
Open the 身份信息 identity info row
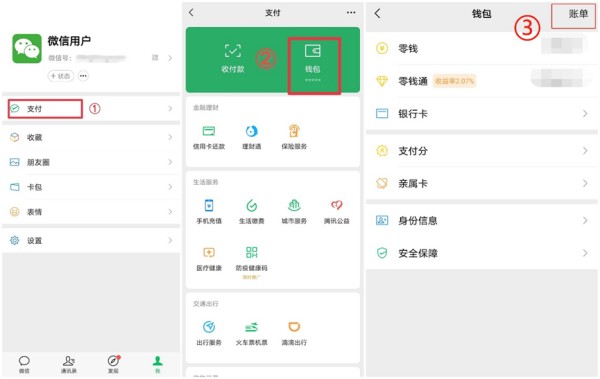[482, 221]
